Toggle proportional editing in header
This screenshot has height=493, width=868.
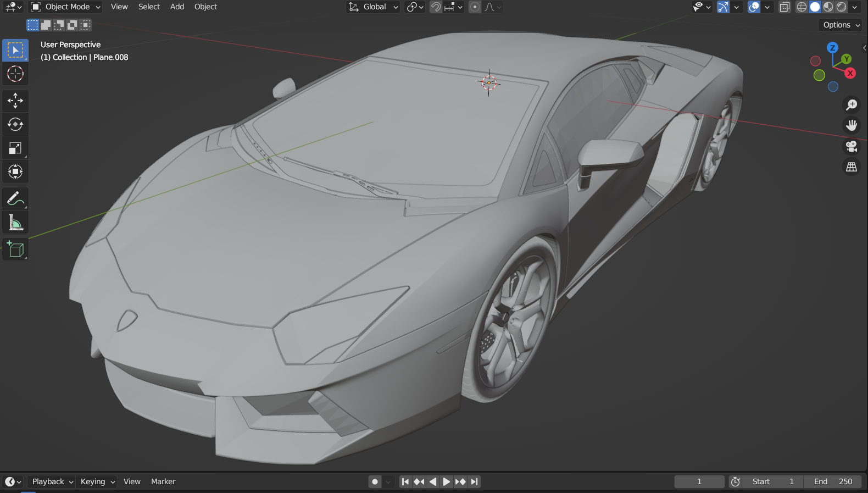(475, 7)
